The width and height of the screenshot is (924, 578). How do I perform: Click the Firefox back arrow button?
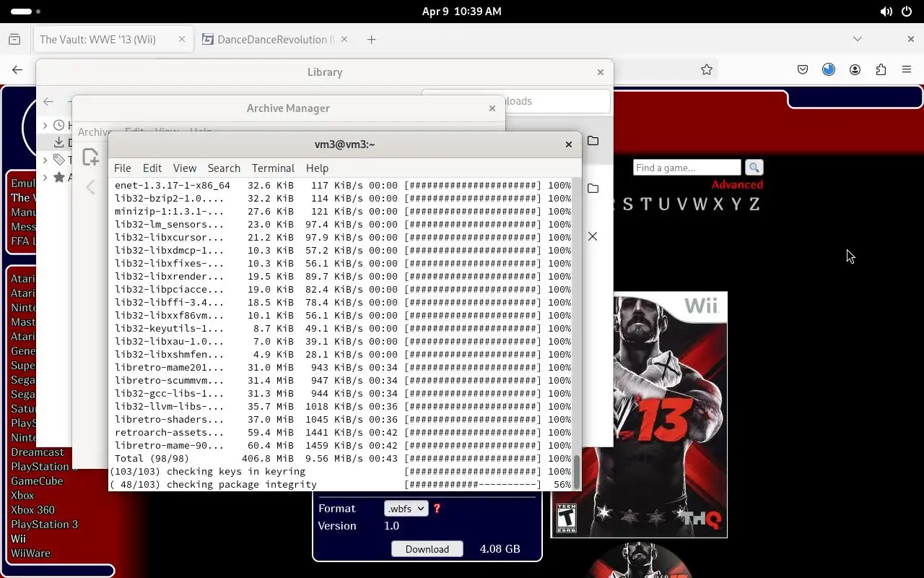(x=17, y=70)
